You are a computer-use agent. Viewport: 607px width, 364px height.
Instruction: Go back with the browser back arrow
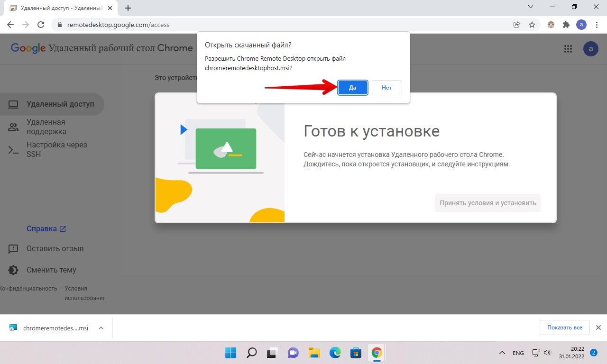pyautogui.click(x=10, y=25)
